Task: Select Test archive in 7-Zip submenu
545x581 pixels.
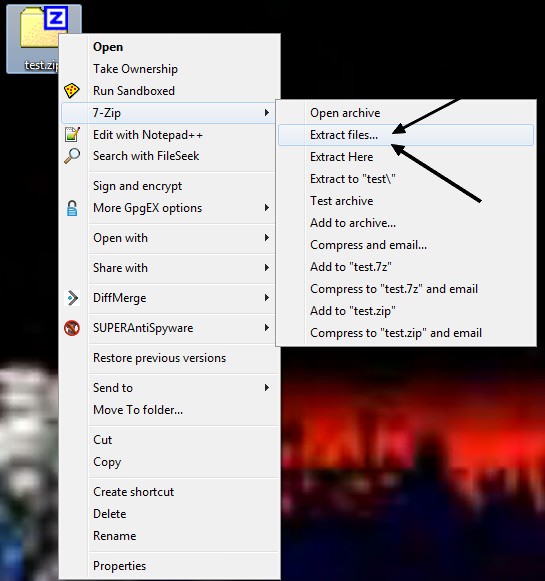Action: click(x=341, y=201)
